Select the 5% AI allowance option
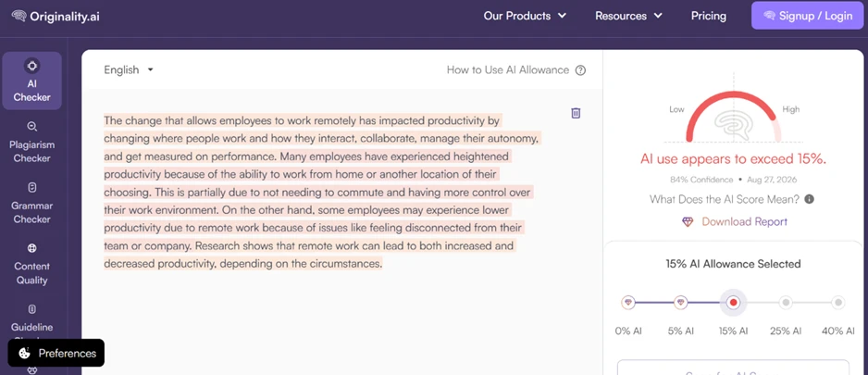Viewport: 868px width, 375px height. pos(681,303)
